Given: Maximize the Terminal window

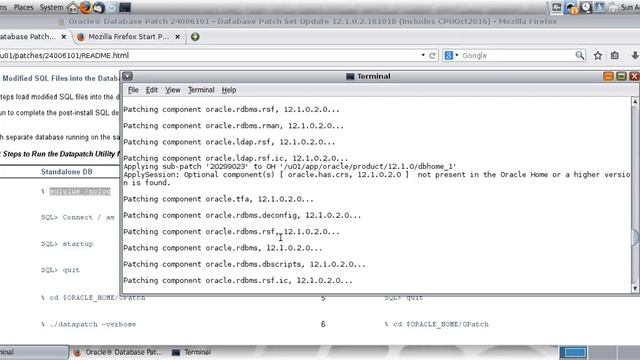Looking at the screenshot, I should (621, 76).
